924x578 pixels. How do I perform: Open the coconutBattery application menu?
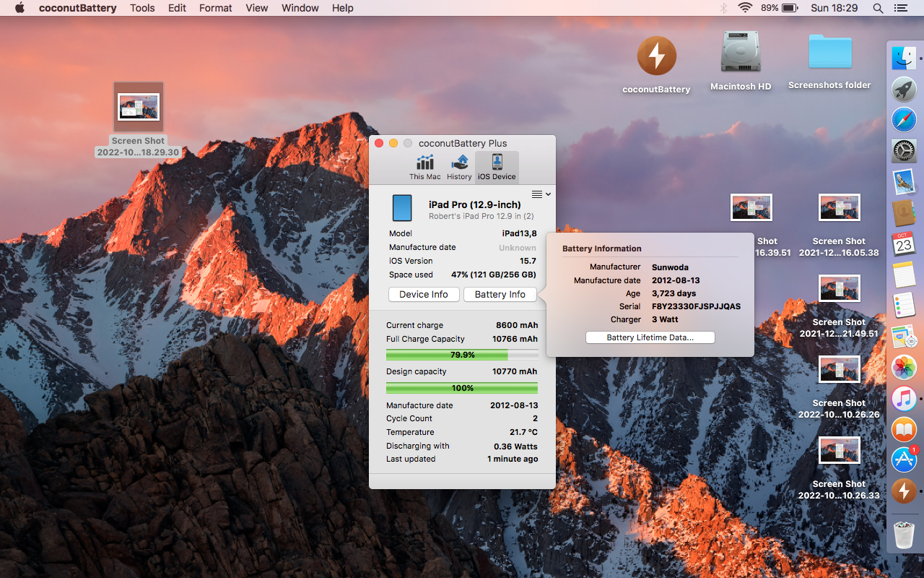pyautogui.click(x=79, y=8)
